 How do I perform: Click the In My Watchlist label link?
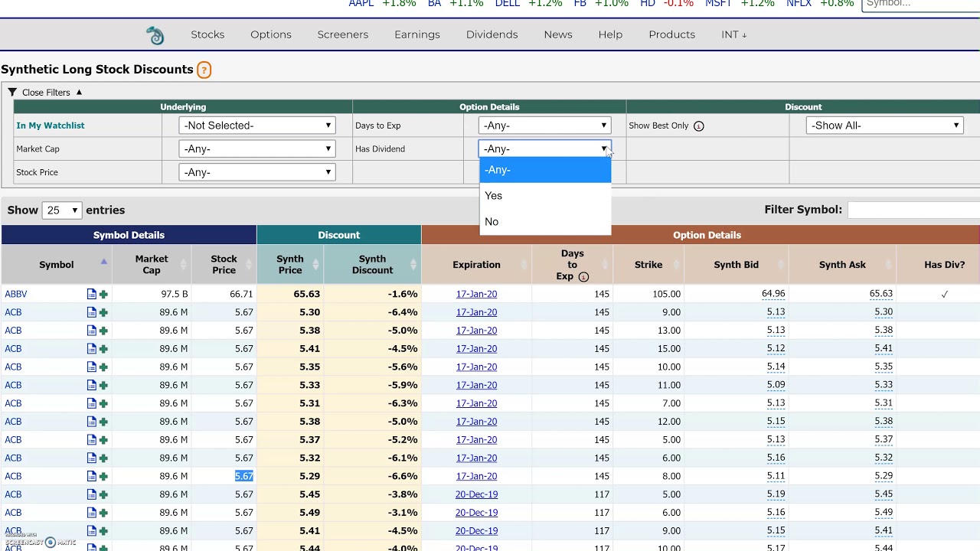pyautogui.click(x=51, y=126)
